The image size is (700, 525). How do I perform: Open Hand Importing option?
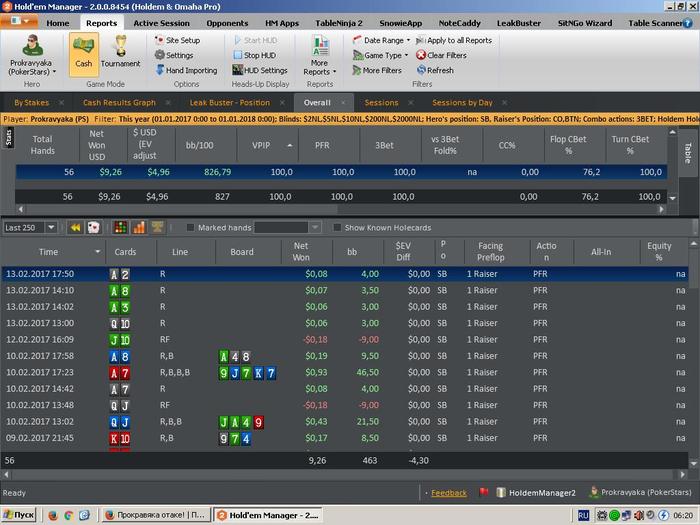pyautogui.click(x=186, y=70)
